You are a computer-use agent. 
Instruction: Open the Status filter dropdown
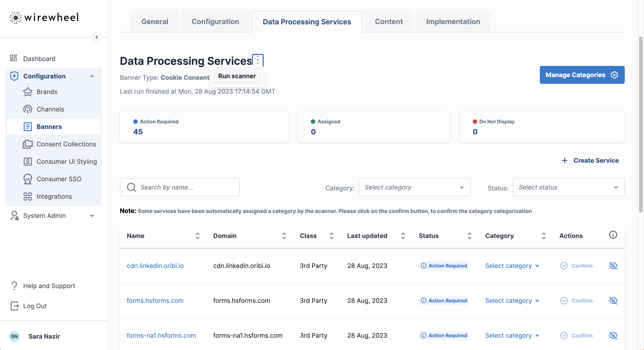point(568,187)
